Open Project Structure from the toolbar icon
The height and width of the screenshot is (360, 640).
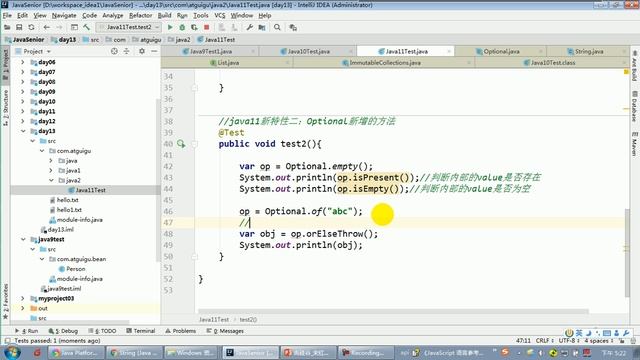pyautogui.click(x=262, y=27)
